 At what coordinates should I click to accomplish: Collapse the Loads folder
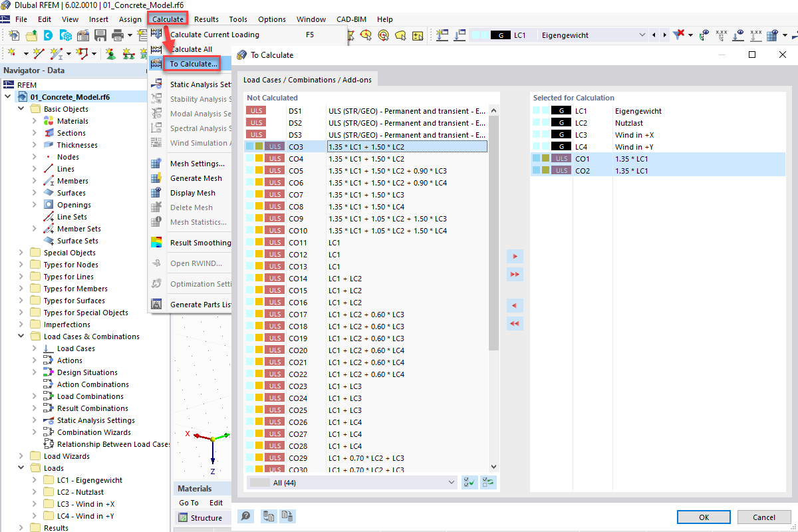21,468
